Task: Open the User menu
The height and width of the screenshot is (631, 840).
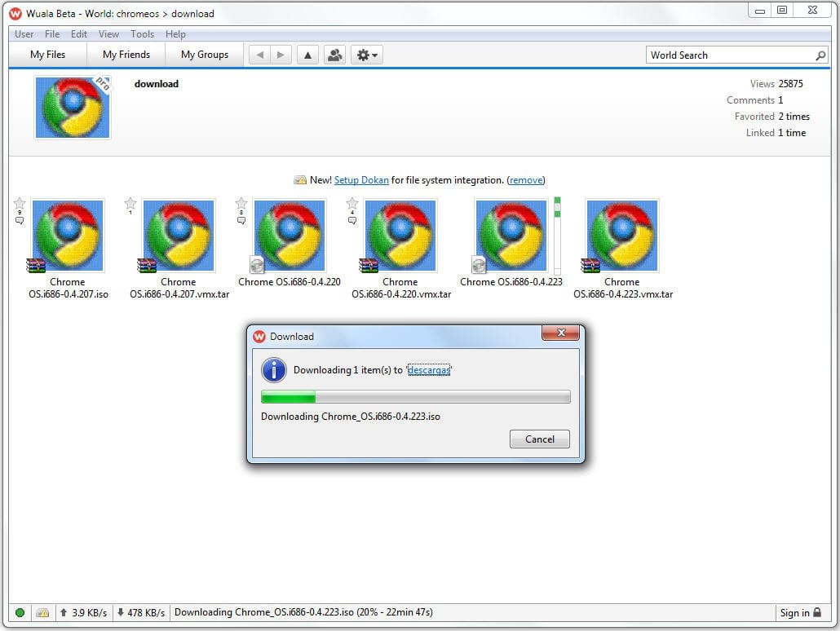Action: point(24,34)
